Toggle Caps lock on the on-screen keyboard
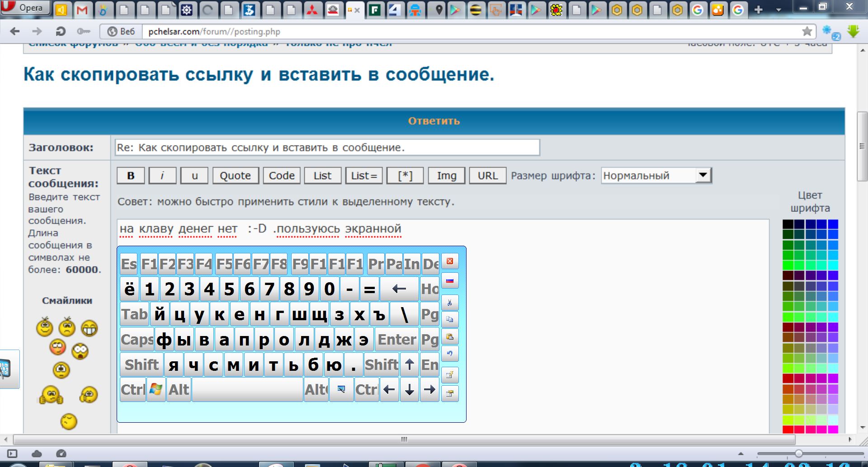This screenshot has width=868, height=467. click(x=137, y=340)
